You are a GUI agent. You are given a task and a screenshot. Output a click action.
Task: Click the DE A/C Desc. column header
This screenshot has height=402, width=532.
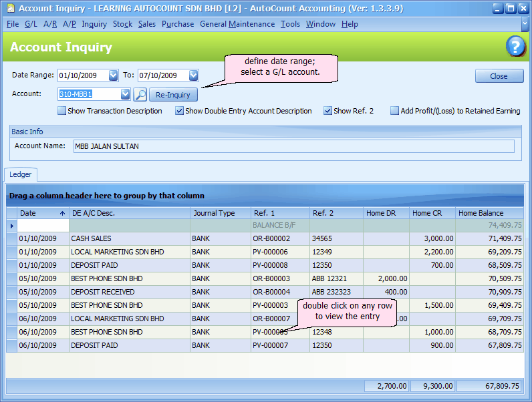(x=130, y=213)
